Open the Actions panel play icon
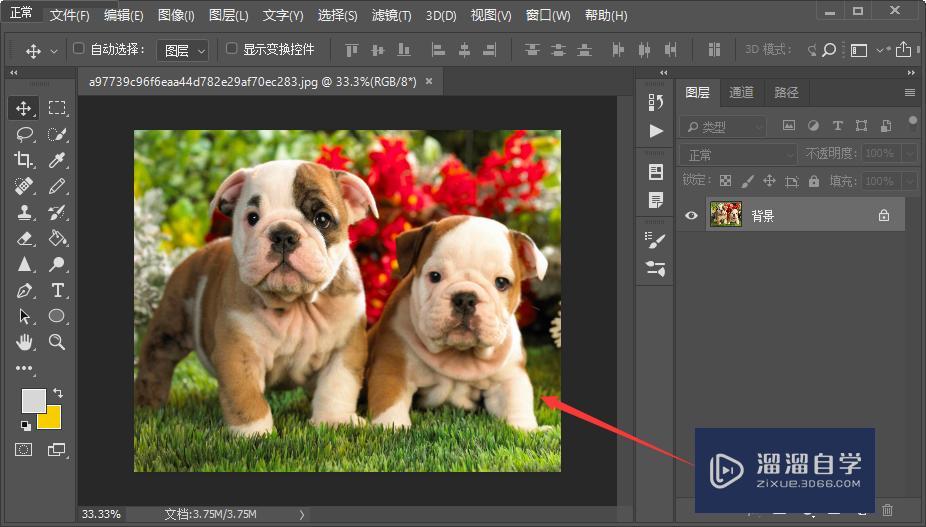Image resolution: width=926 pixels, height=527 pixels. [656, 131]
